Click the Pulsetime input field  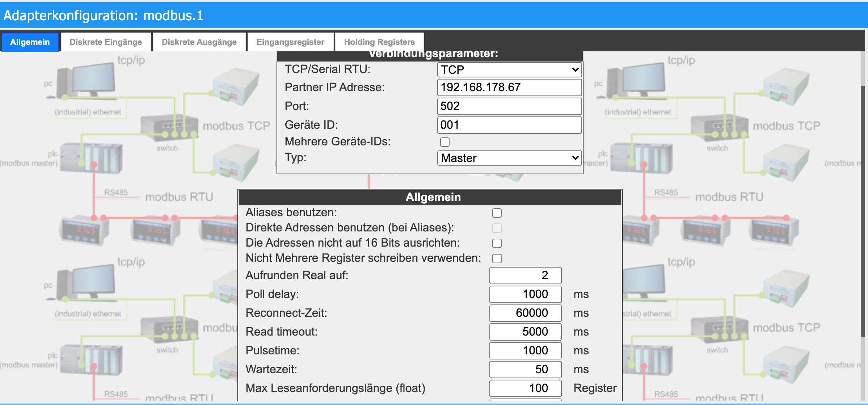point(525,350)
